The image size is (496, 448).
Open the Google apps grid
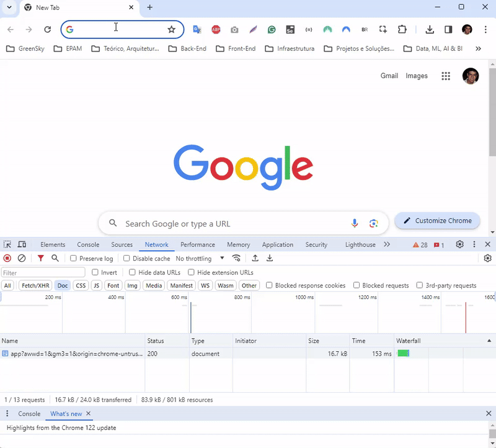pos(446,76)
